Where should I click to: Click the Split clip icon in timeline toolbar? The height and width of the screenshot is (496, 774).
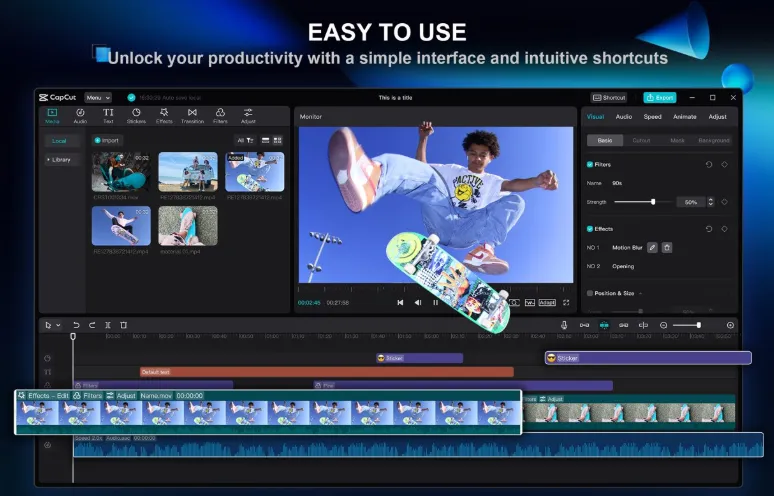[108, 325]
